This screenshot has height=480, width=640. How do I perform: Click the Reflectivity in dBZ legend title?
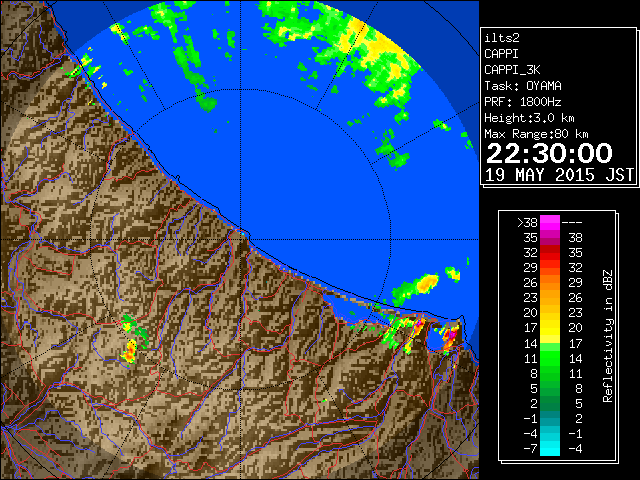tap(608, 336)
